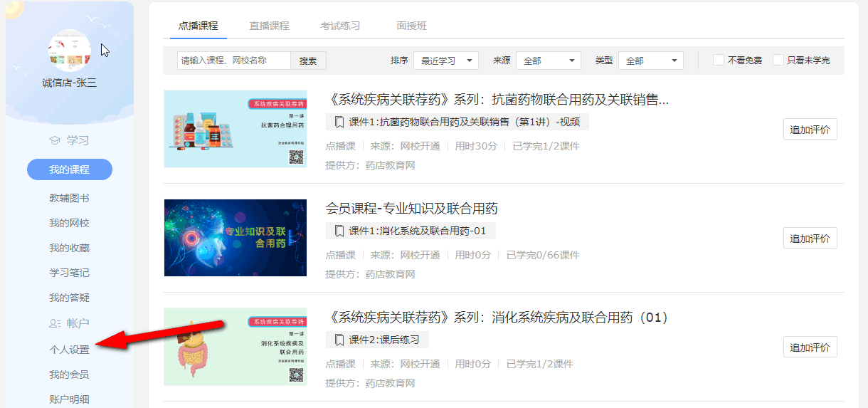
Task: Click the graduation cap 学习 icon
Action: pos(55,140)
